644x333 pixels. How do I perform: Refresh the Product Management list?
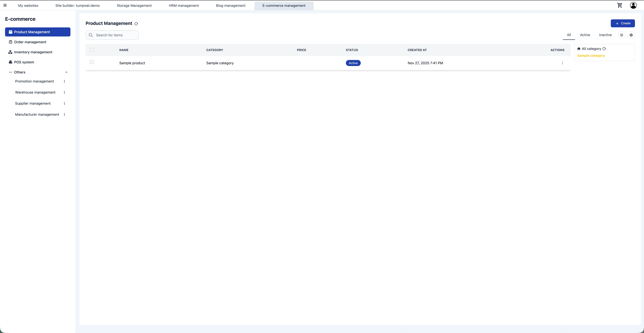click(x=136, y=24)
